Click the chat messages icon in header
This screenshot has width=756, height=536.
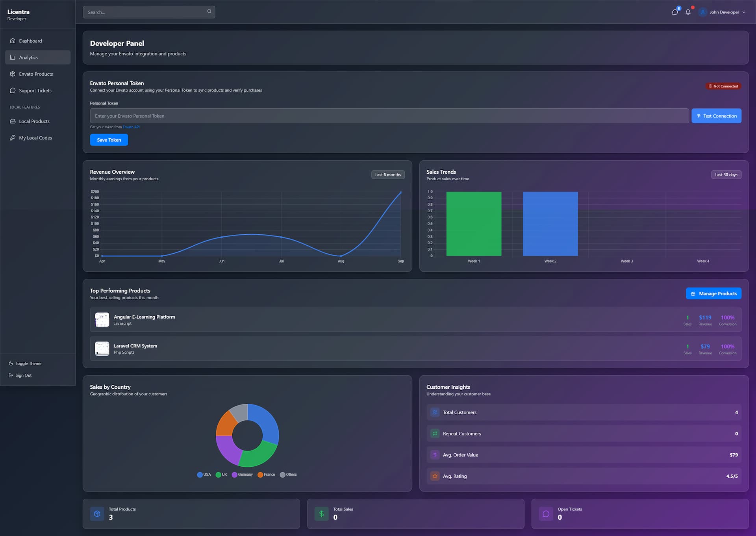coord(674,12)
